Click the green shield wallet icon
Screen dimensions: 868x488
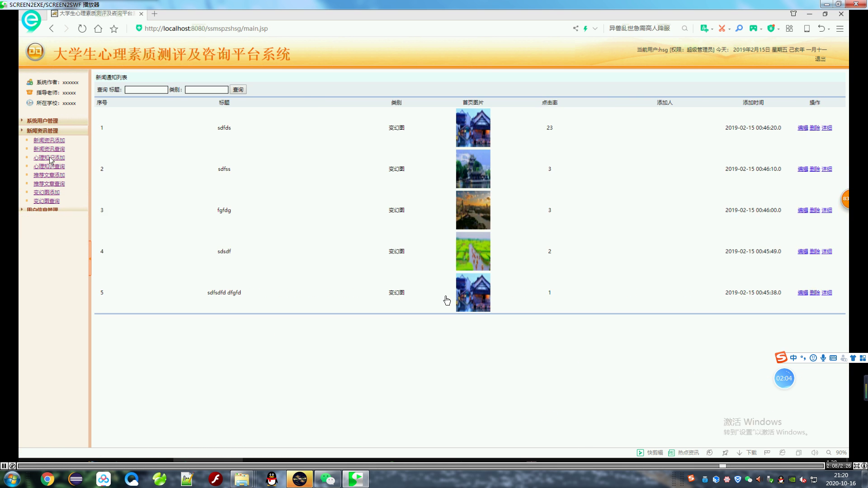pos(771,28)
